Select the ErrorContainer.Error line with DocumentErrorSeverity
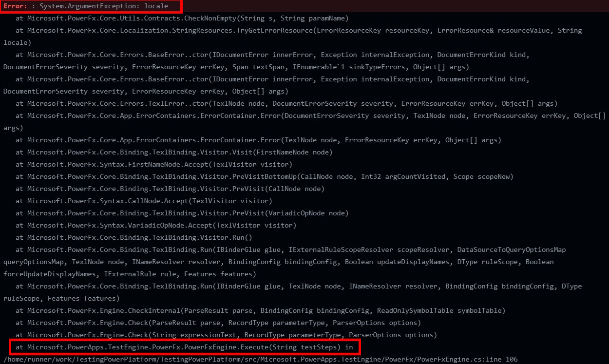The width and height of the screenshot is (609, 364). (x=311, y=116)
